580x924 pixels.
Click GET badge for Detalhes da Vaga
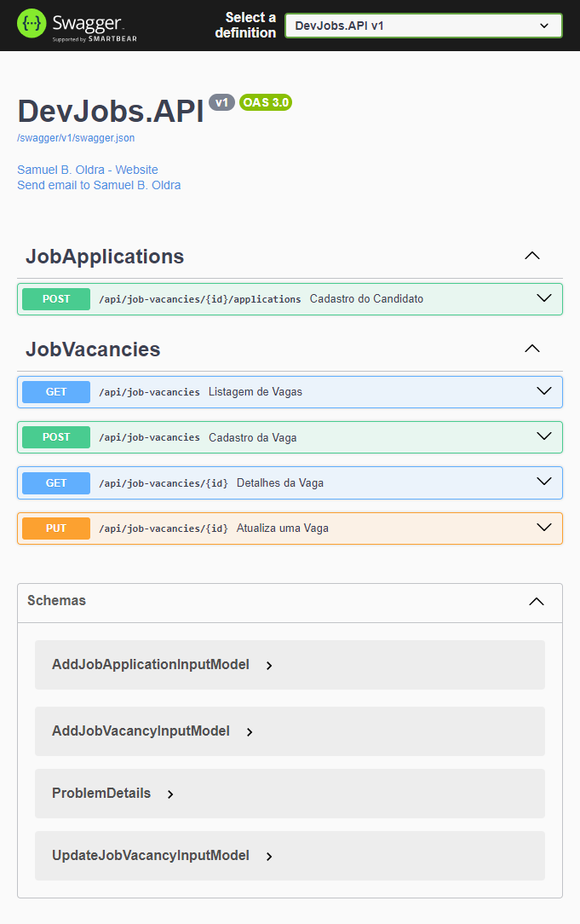coord(56,483)
